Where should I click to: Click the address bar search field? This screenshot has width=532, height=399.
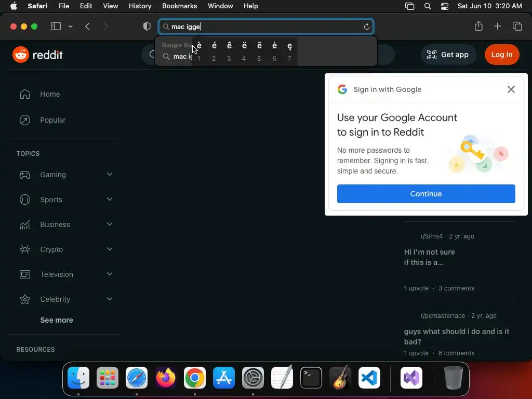266,26
